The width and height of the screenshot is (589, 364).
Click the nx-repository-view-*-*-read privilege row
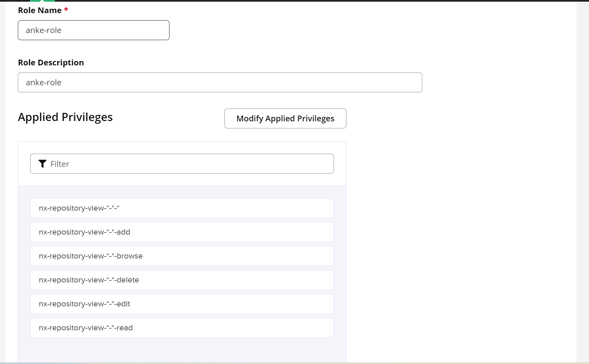[182, 328]
